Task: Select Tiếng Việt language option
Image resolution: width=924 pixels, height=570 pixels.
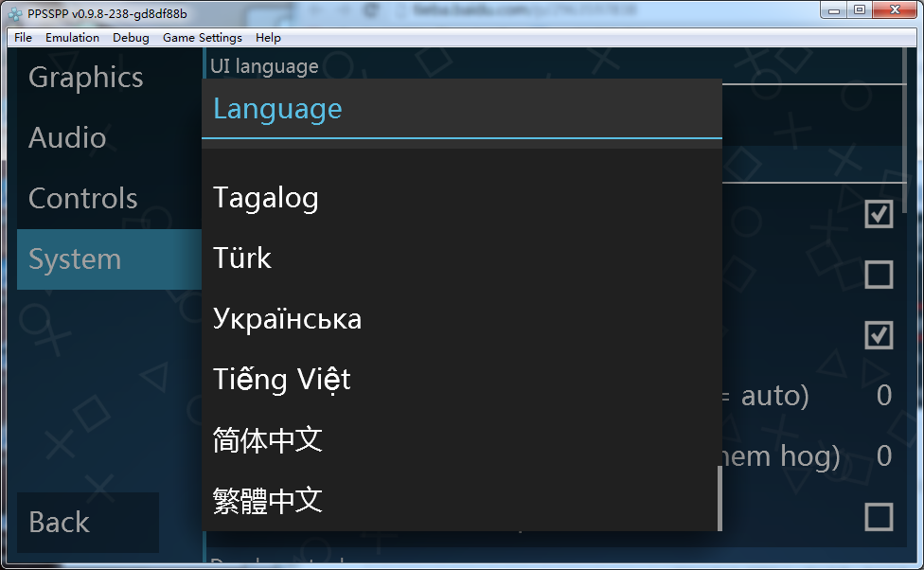Action: pos(461,379)
